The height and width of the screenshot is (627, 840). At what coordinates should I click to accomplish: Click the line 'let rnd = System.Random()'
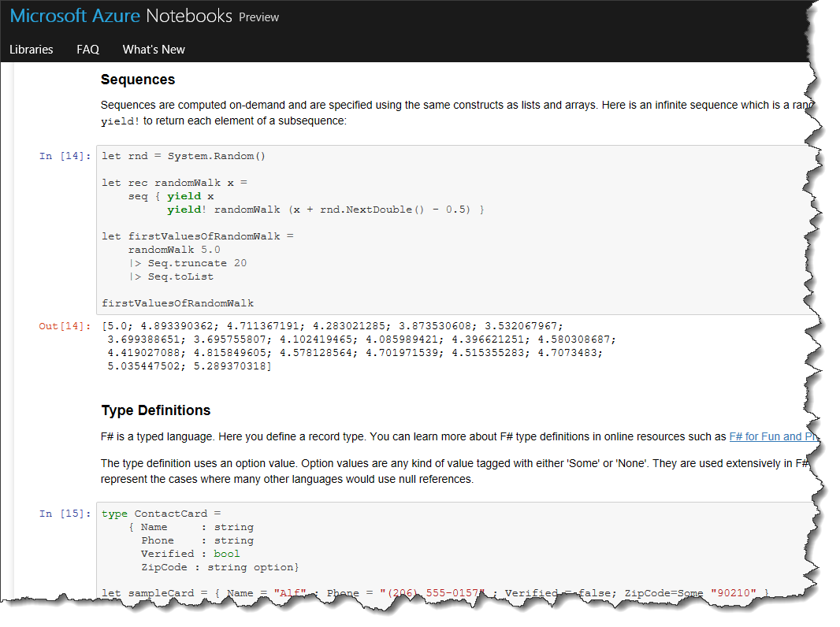click(184, 156)
